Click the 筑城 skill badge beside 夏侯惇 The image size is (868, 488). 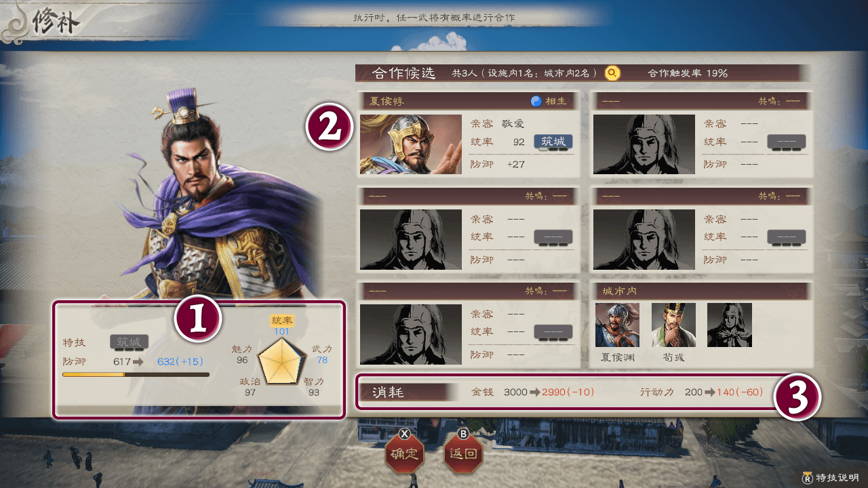pos(553,142)
